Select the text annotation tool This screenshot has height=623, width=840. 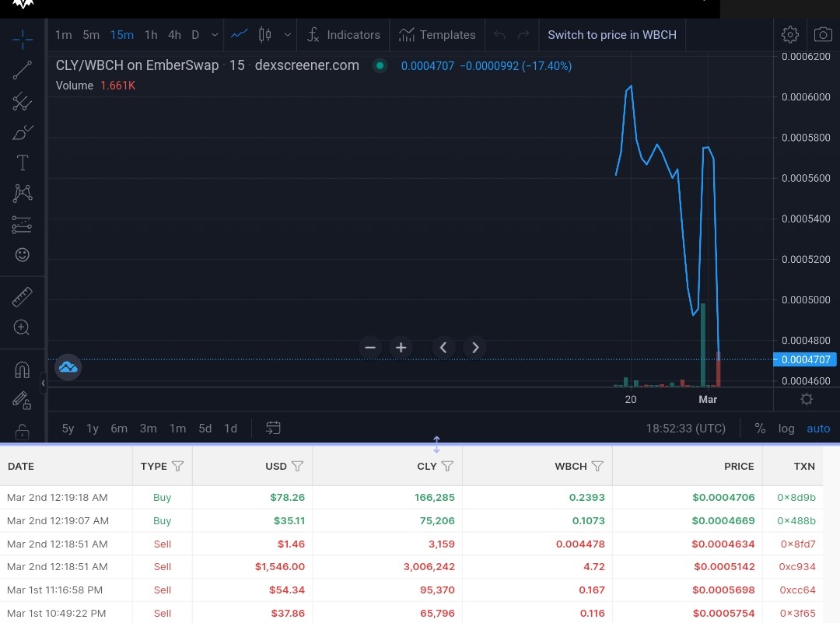22,163
